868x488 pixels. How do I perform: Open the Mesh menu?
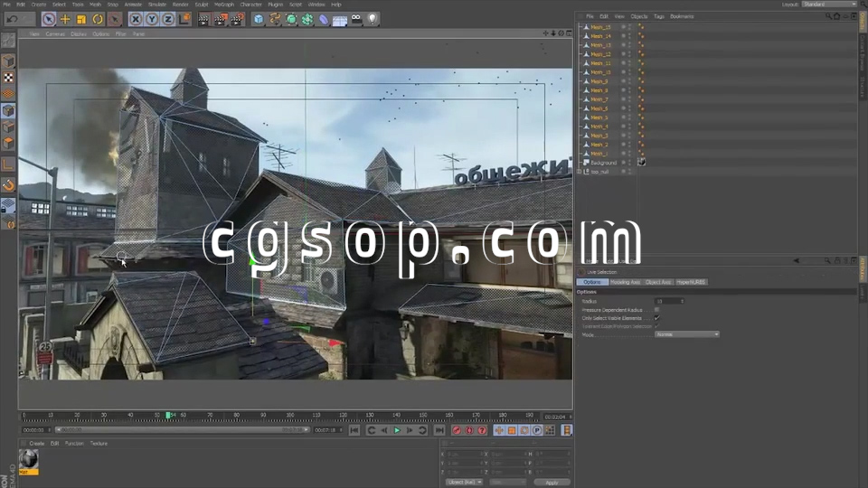(x=95, y=5)
